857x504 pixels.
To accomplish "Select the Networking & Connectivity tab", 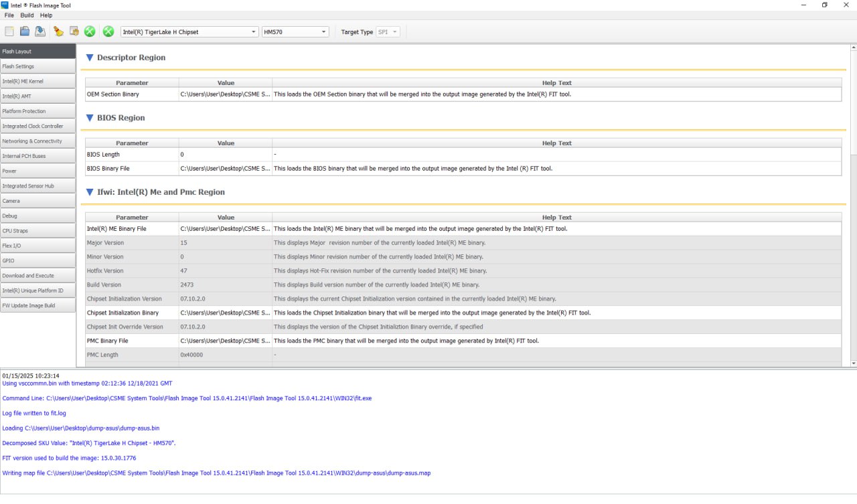I will [x=37, y=141].
